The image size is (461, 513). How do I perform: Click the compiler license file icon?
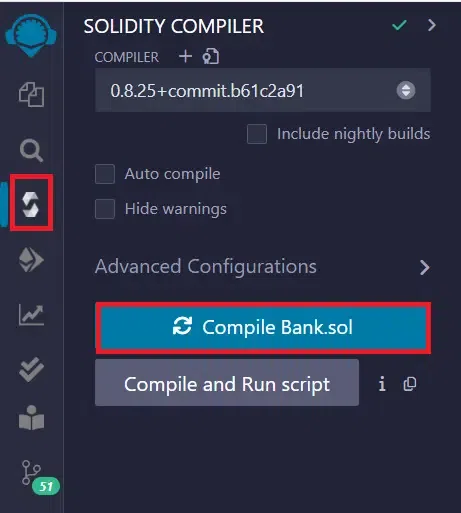(x=211, y=56)
